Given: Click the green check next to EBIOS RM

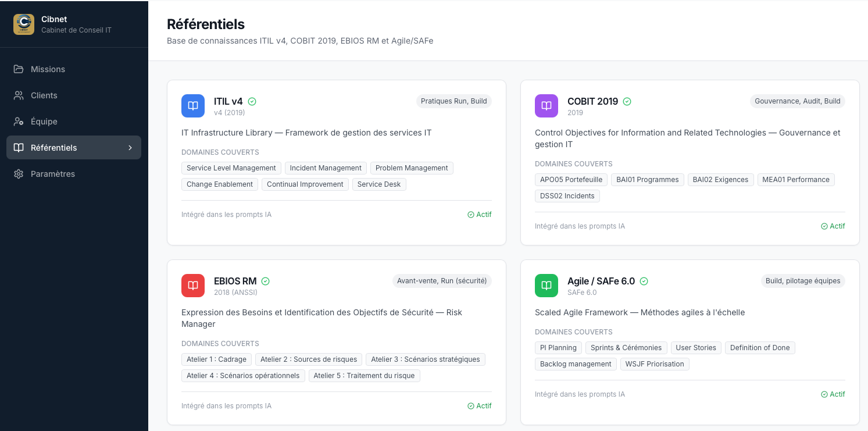Looking at the screenshot, I should coord(266,281).
